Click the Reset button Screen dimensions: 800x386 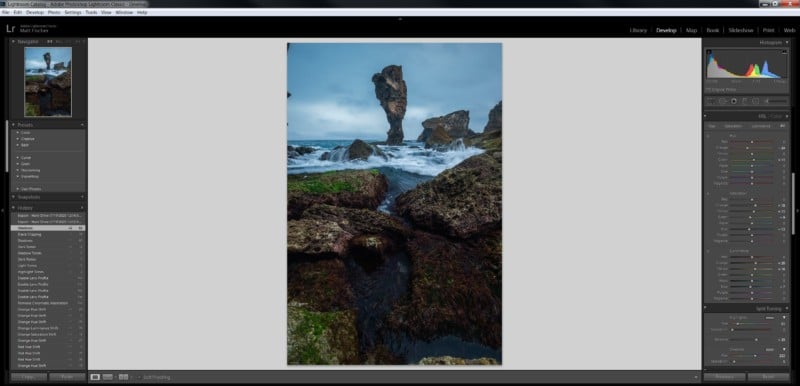(768, 377)
